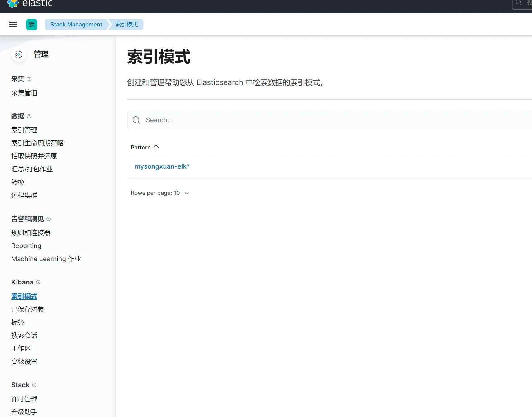
Task: Open 高级设置 in sidebar
Action: click(x=24, y=361)
